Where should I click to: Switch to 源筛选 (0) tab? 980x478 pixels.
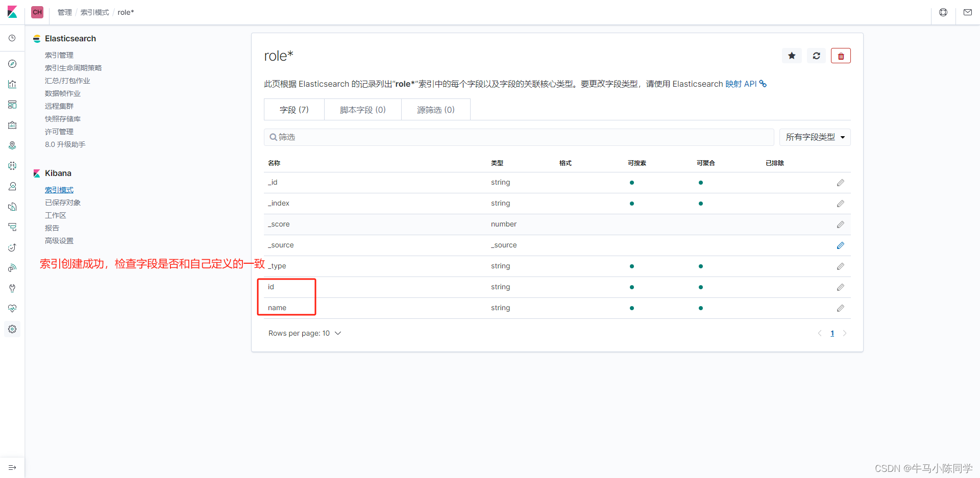[x=436, y=110]
